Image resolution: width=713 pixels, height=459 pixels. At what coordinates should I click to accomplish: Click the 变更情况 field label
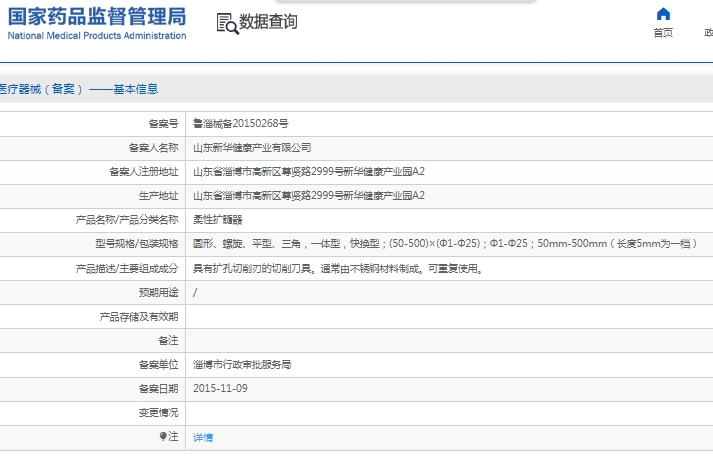coord(159,413)
